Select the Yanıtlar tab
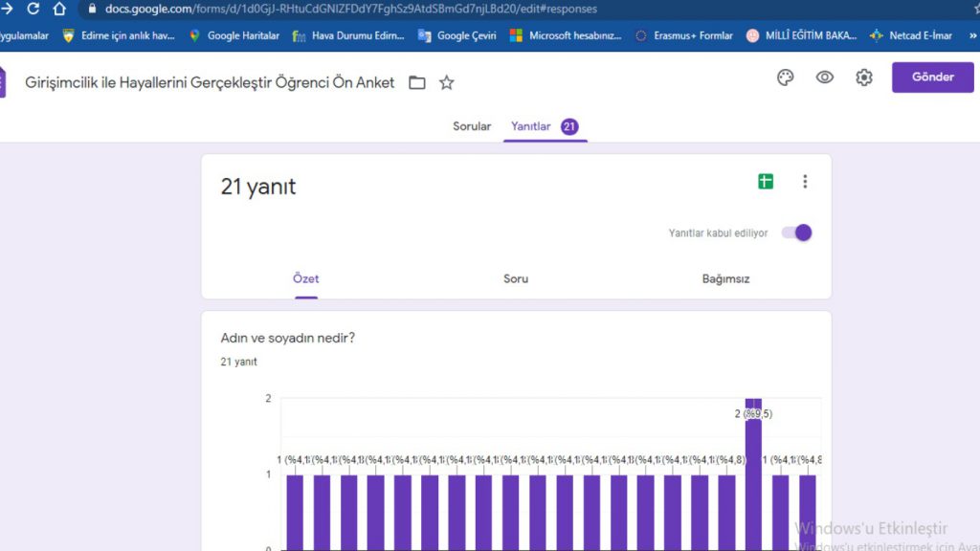The width and height of the screenshot is (980, 551). click(x=531, y=126)
